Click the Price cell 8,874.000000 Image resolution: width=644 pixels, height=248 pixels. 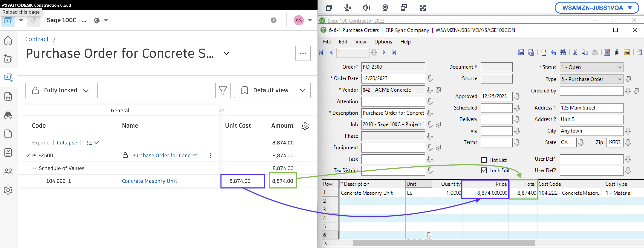click(485, 193)
